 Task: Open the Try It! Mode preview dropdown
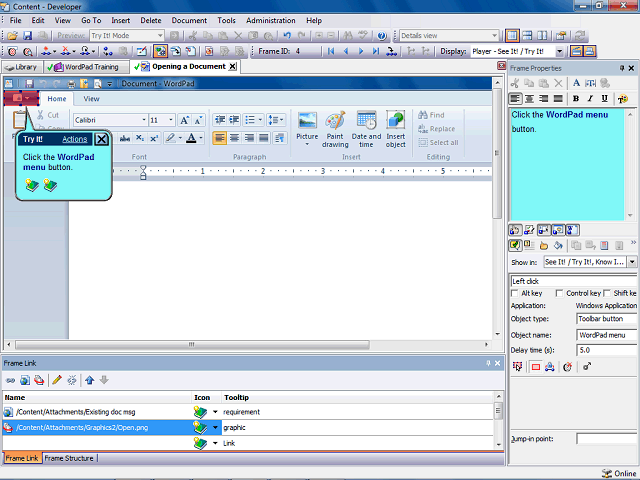(160, 36)
